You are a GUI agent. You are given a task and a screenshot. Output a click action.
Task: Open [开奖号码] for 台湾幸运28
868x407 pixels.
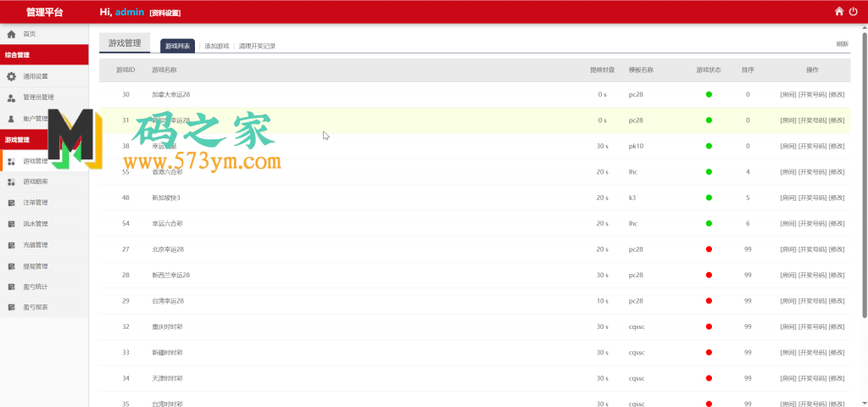(x=812, y=301)
